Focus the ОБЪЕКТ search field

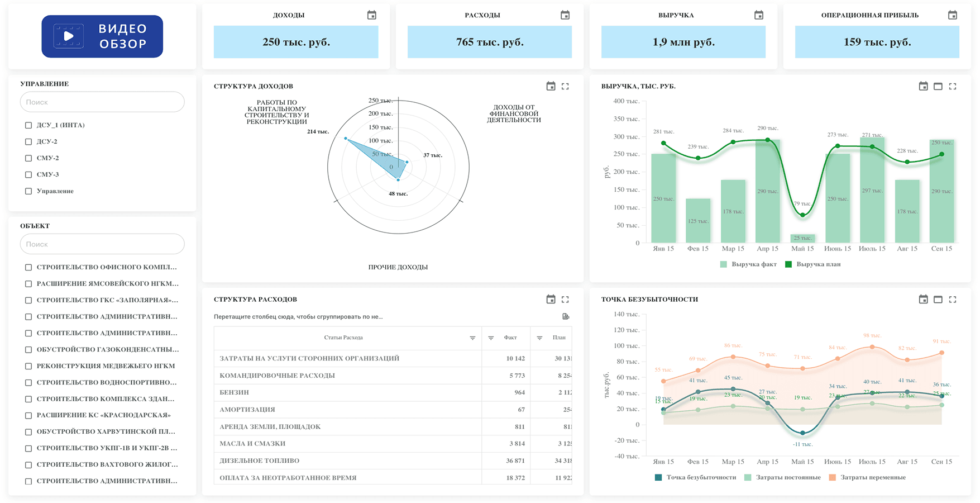click(102, 244)
